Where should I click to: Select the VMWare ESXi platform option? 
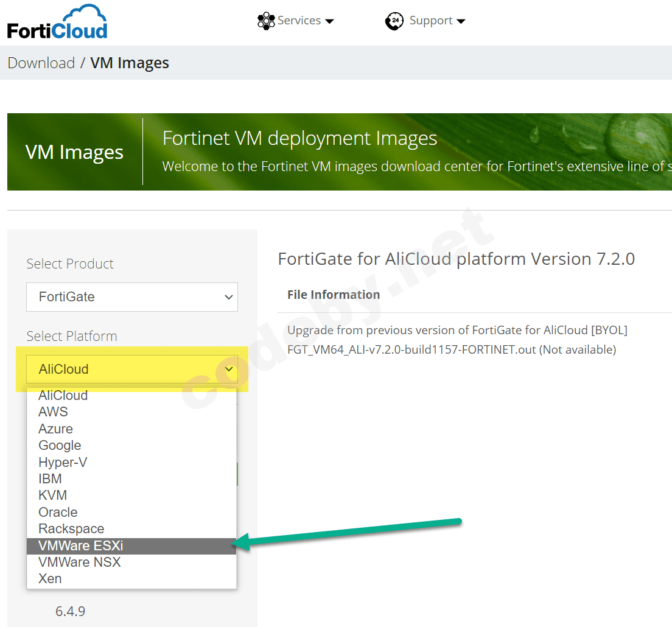point(81,545)
